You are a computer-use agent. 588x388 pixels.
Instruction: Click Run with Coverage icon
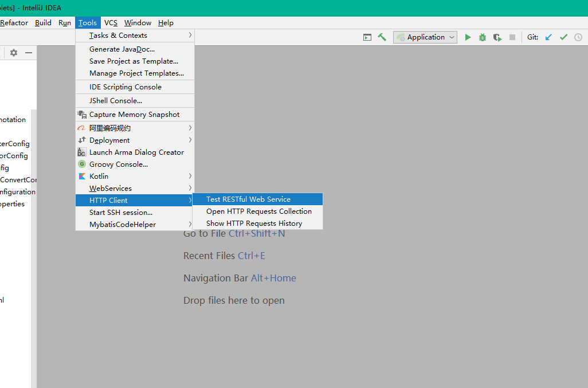point(497,37)
